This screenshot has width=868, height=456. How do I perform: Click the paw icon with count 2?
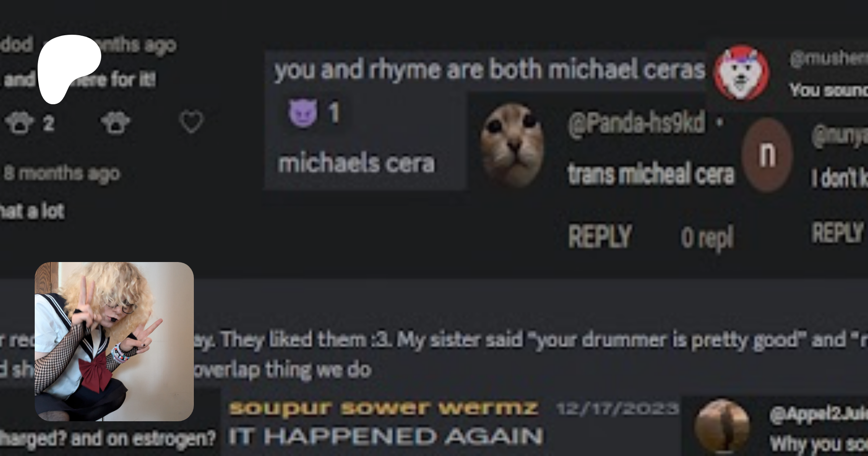(20, 123)
